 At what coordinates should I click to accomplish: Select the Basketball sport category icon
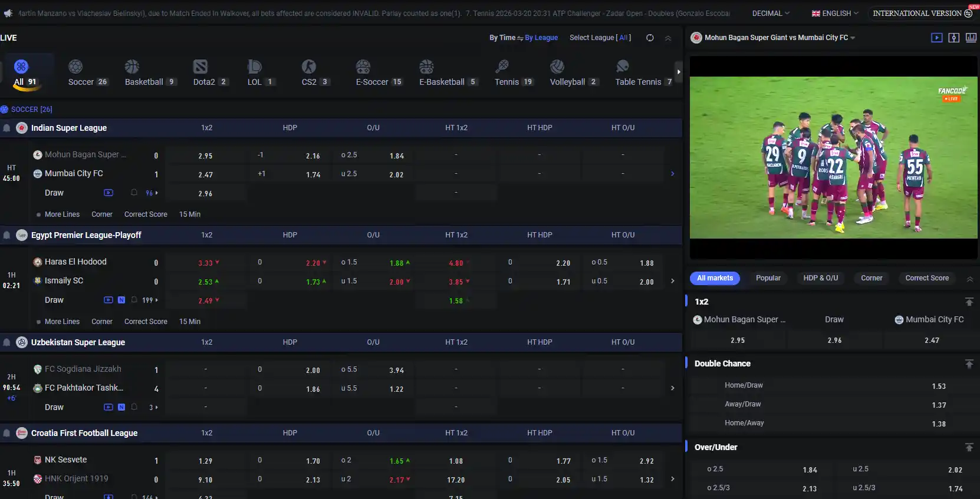132,67
